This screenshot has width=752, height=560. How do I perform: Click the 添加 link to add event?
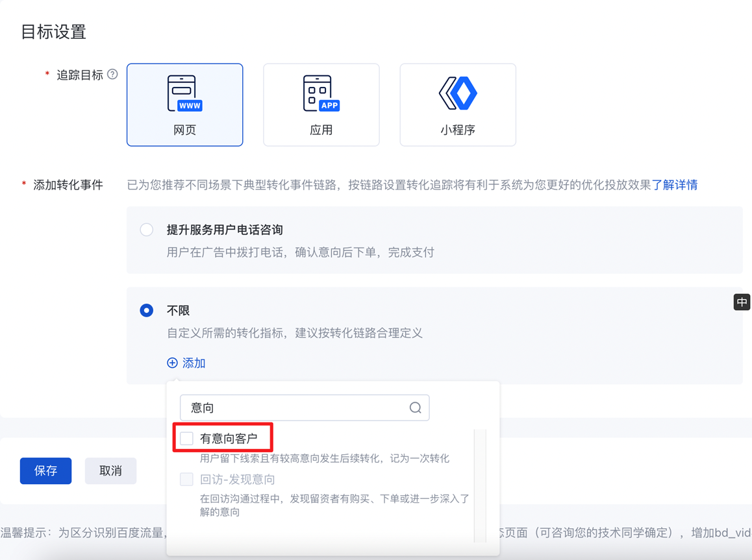tap(194, 363)
